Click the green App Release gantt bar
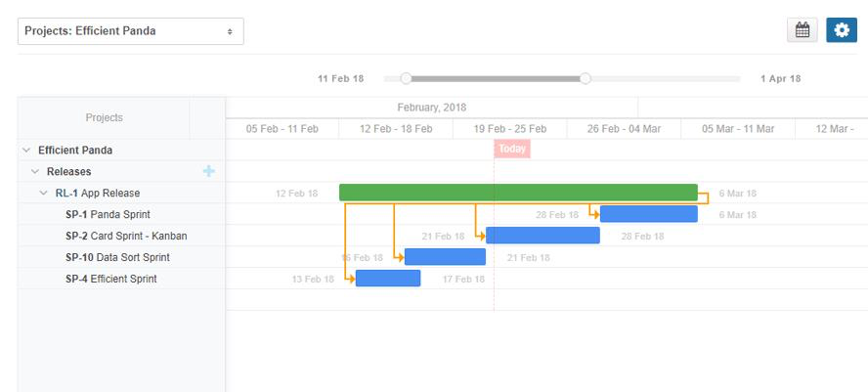 click(x=518, y=193)
